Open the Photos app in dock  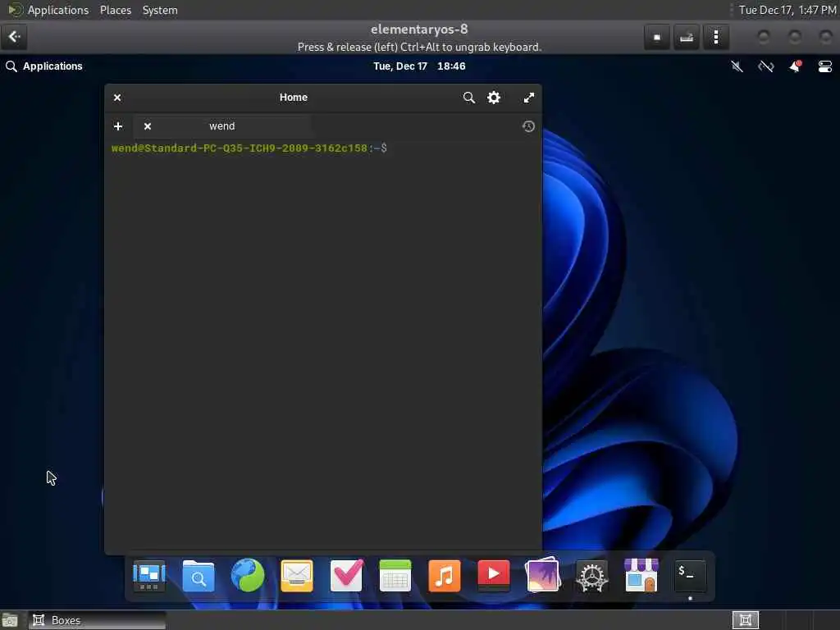543,576
